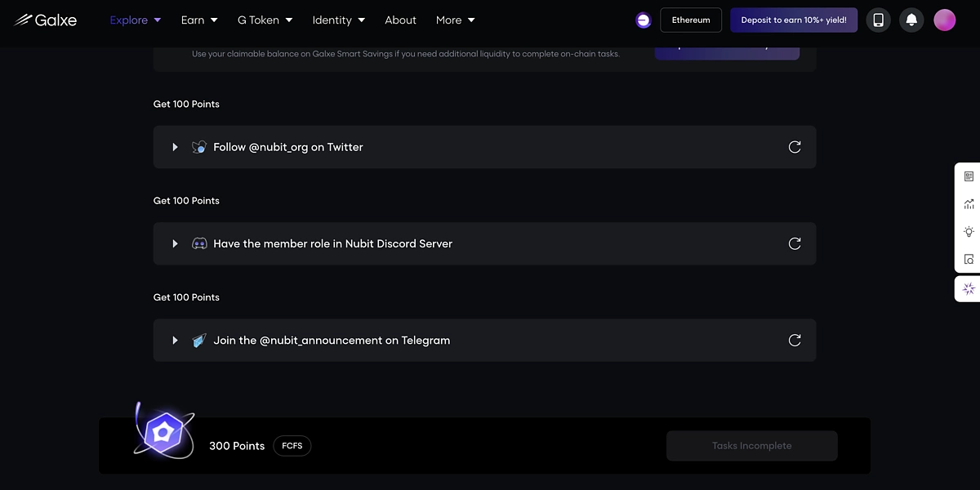Expand the Follow @nubit_org Twitter task
The width and height of the screenshot is (980, 490).
[x=175, y=147]
